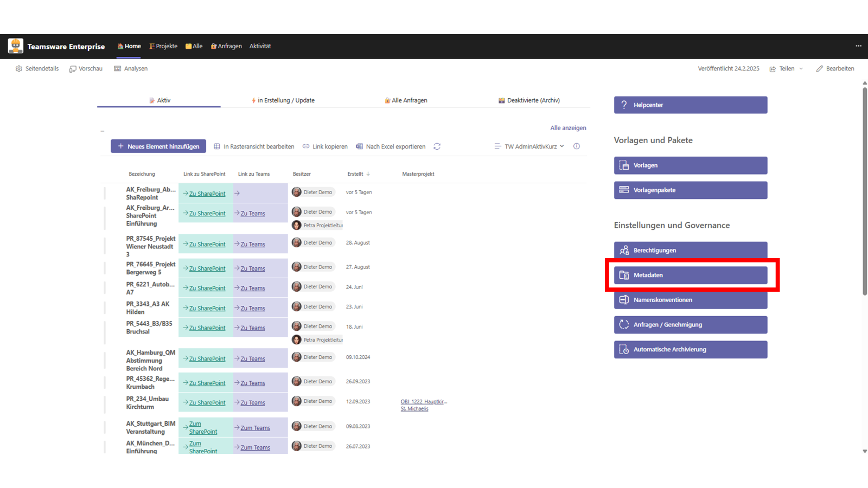The image size is (868, 488).
Task: Open the Metadaten settings button
Action: click(x=690, y=275)
